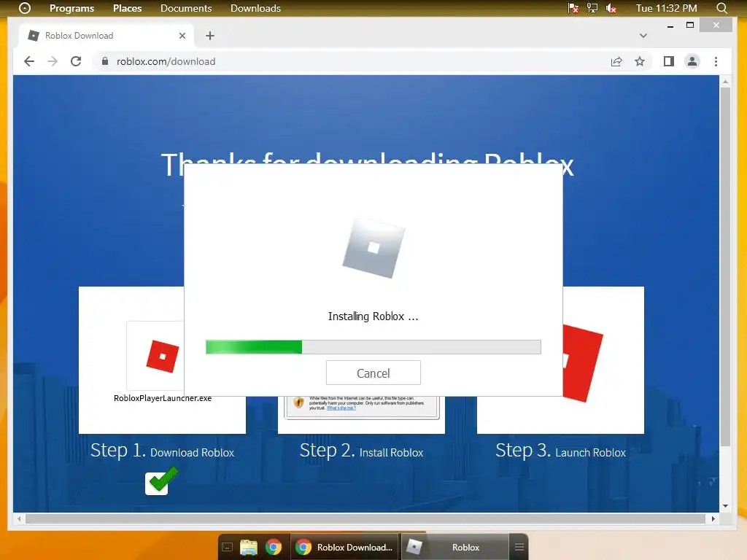Click the network status tray icon
The image size is (747, 560).
coord(592,8)
